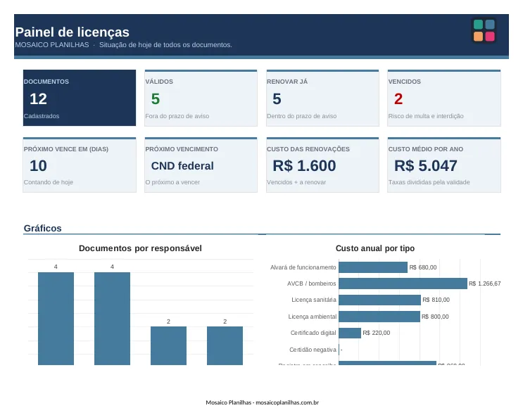Viewport: 523px width, 420px height.
Task: Click the 'RENOVAR JÁ' card label
Action: tap(287, 82)
